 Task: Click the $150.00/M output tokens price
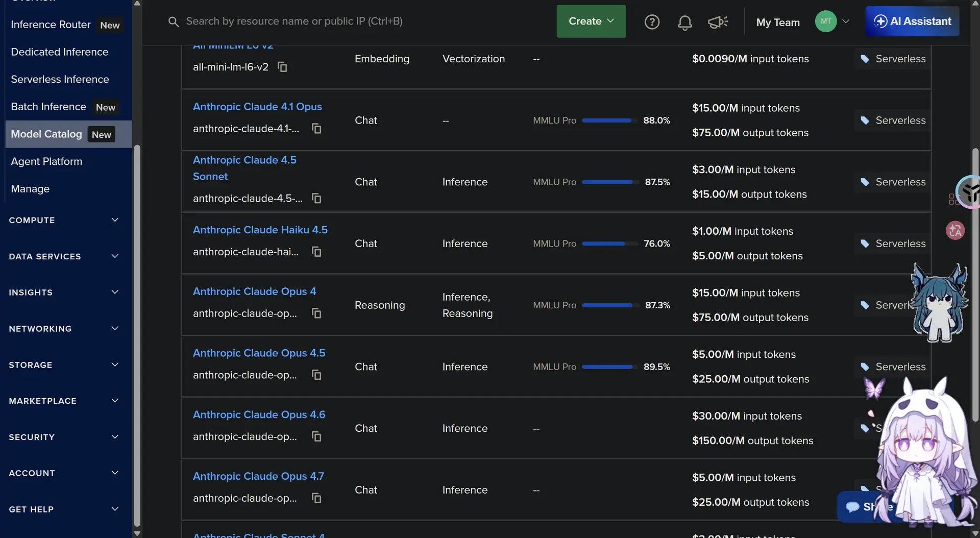[752, 441]
